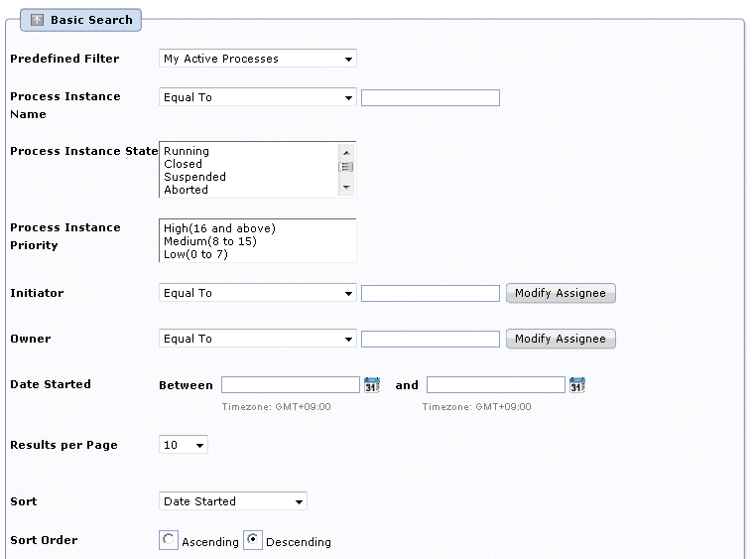Open calendar for Date Started start field
The height and width of the screenshot is (559, 756).
tap(372, 385)
